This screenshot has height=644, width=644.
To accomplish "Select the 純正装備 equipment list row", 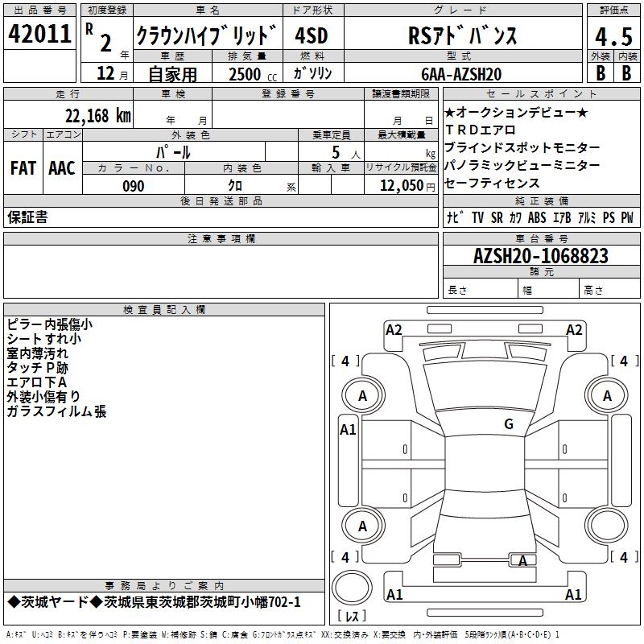I will (x=541, y=217).
